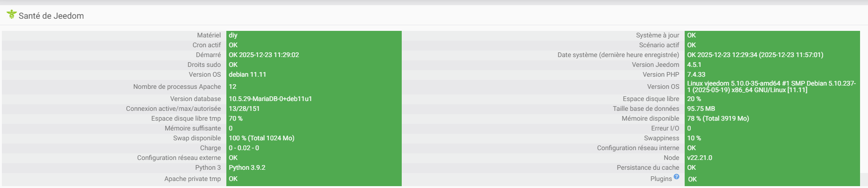Select the Version Jeedom 4.5.1 value
The width and height of the screenshot is (868, 188).
pyautogui.click(x=694, y=65)
